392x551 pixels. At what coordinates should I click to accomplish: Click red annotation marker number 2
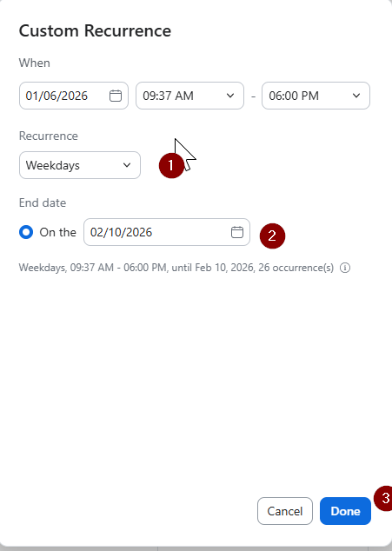[x=272, y=236]
